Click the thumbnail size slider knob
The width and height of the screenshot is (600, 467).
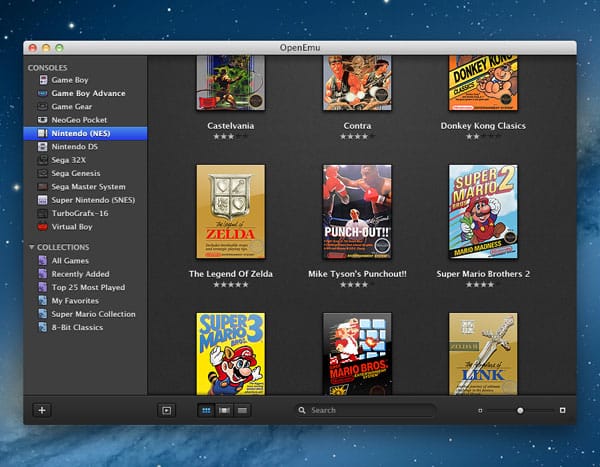pyautogui.click(x=520, y=410)
